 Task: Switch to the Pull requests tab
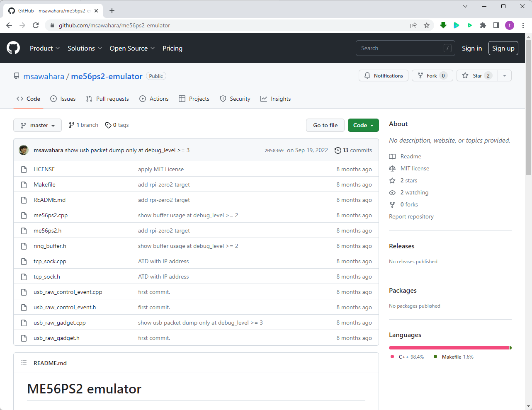coord(107,99)
